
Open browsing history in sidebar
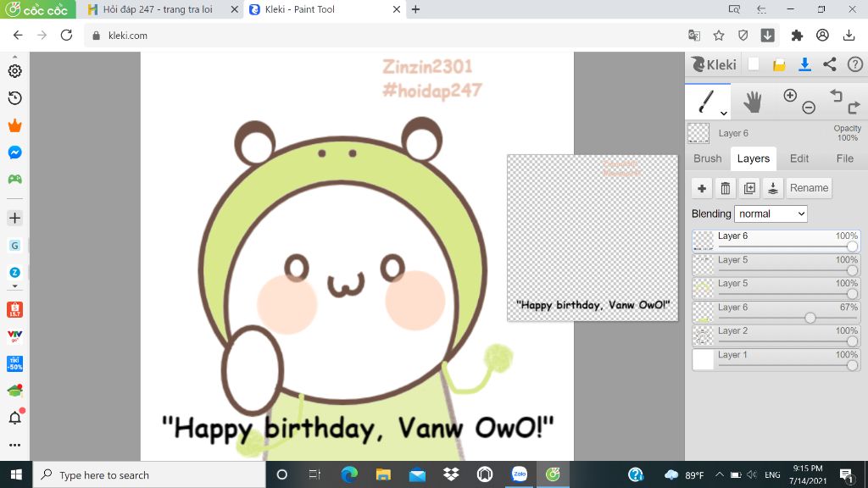15,98
